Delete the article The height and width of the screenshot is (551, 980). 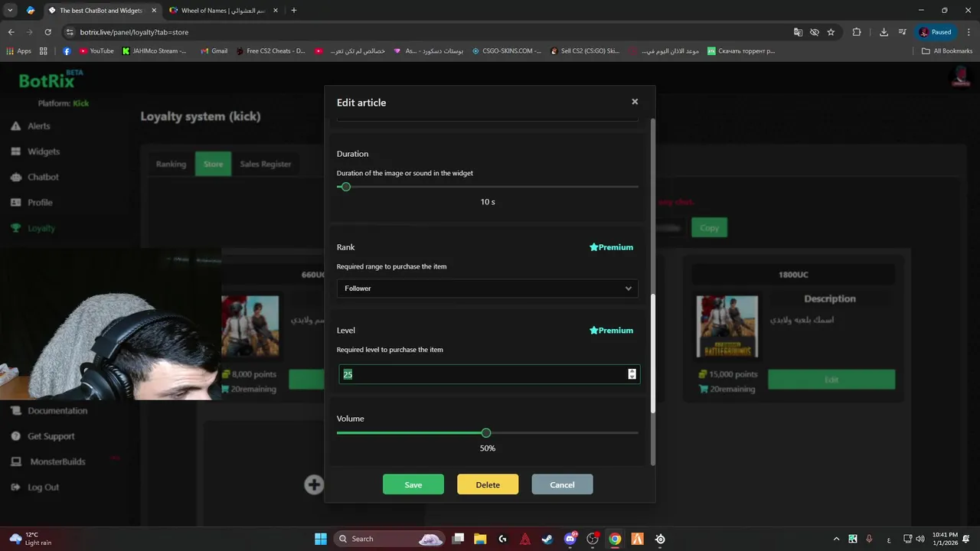pos(488,484)
